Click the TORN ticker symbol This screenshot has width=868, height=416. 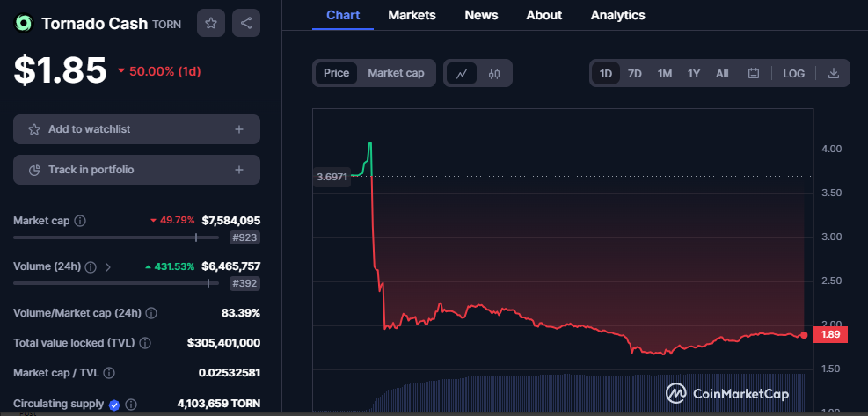(x=166, y=25)
